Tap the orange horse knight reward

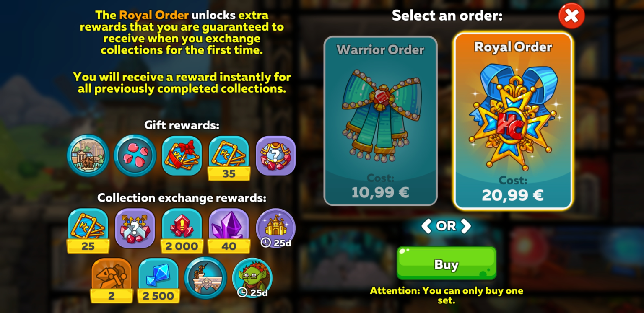112,280
